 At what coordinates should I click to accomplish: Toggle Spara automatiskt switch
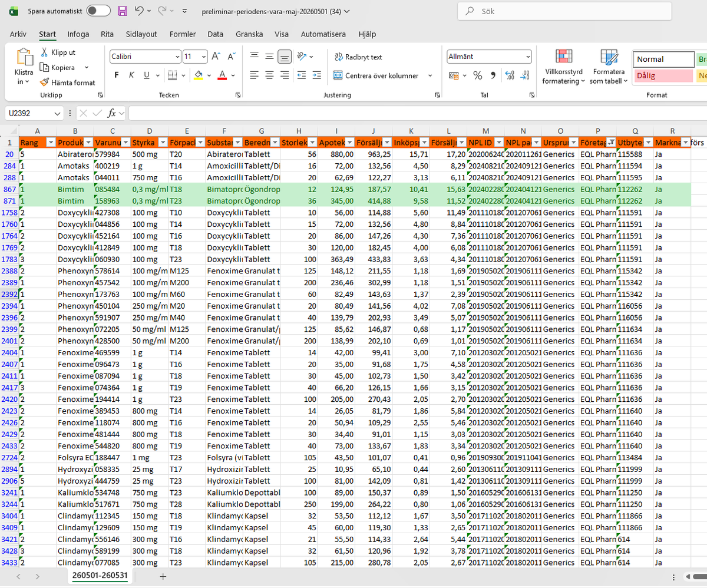(98, 11)
